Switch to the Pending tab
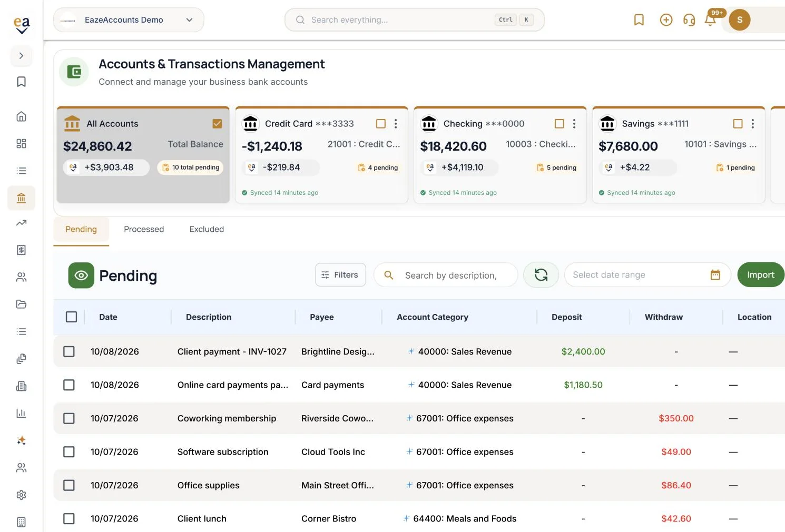Screen dimensions: 785x532 coord(81,230)
